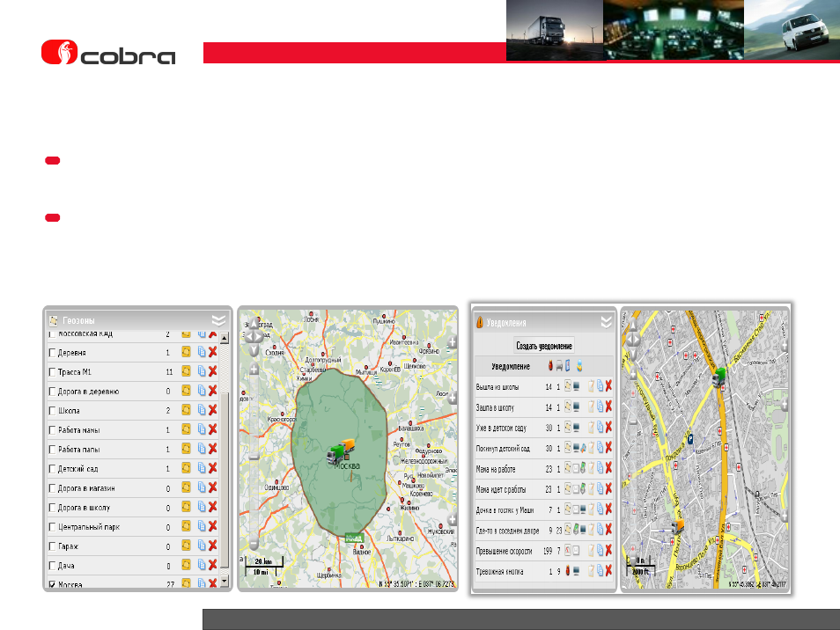
Task: Open the yellow edit icon for Дорога в школу
Action: tap(186, 506)
